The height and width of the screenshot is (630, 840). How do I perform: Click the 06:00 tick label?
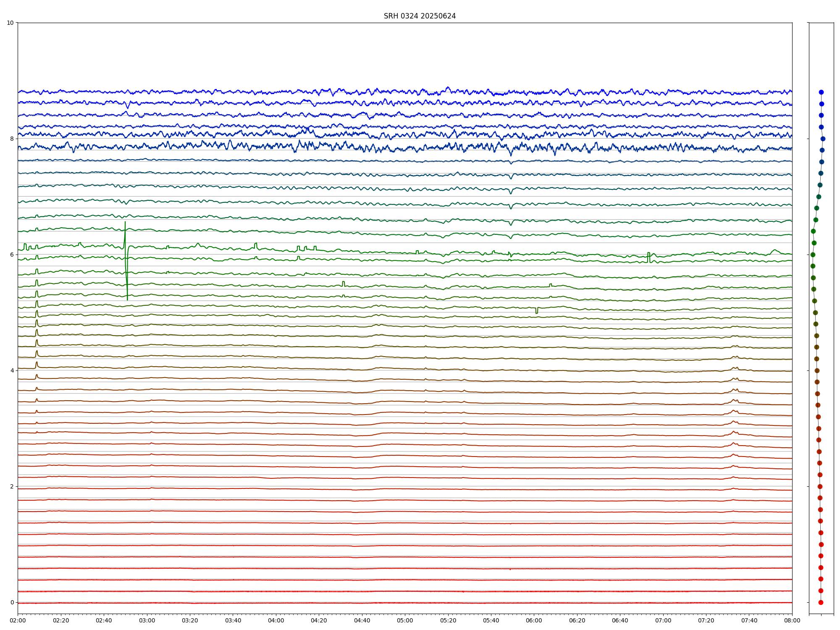tap(534, 620)
